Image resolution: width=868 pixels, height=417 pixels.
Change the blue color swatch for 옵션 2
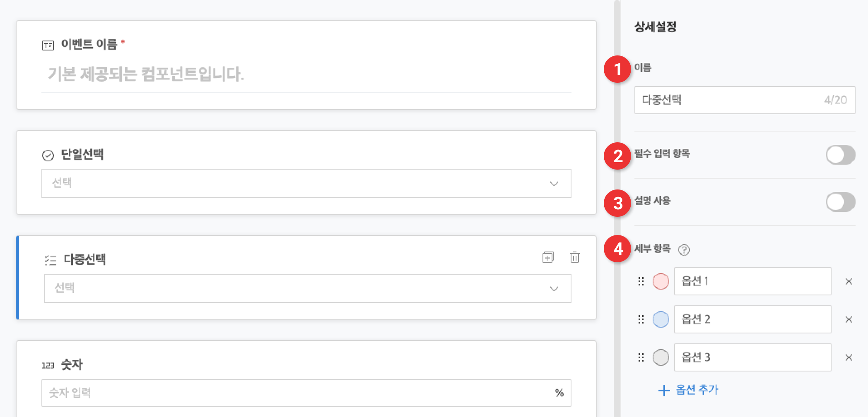[x=661, y=319]
